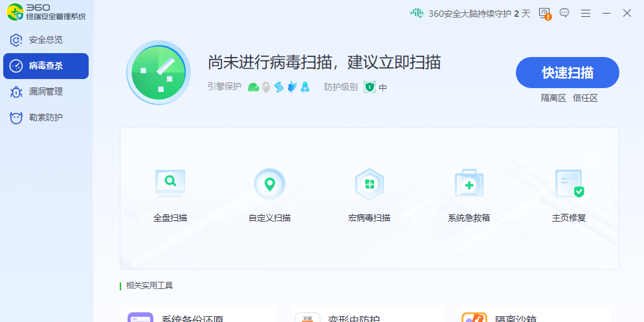This screenshot has height=322, width=644.
Task: Open the 隔离区 quarantine link
Action: [x=553, y=98]
